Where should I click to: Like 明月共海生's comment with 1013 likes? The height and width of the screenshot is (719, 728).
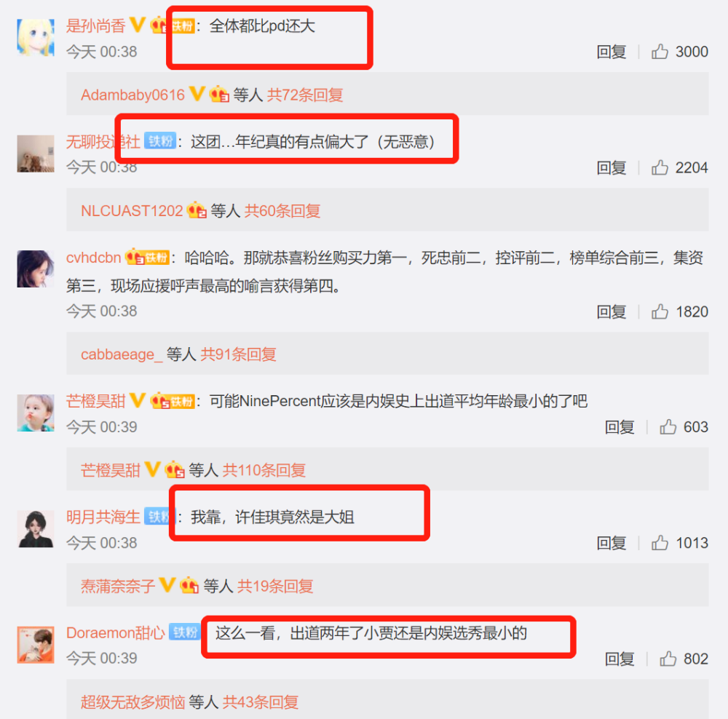(x=660, y=542)
